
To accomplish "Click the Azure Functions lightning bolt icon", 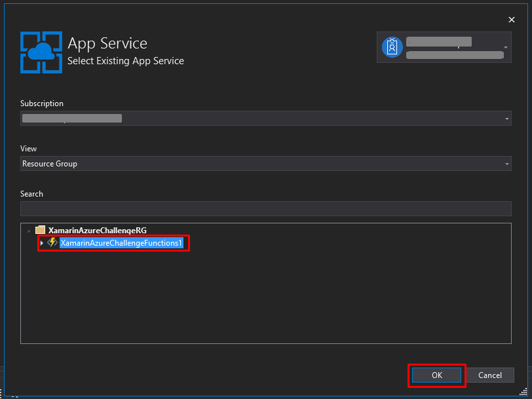I will (x=52, y=242).
